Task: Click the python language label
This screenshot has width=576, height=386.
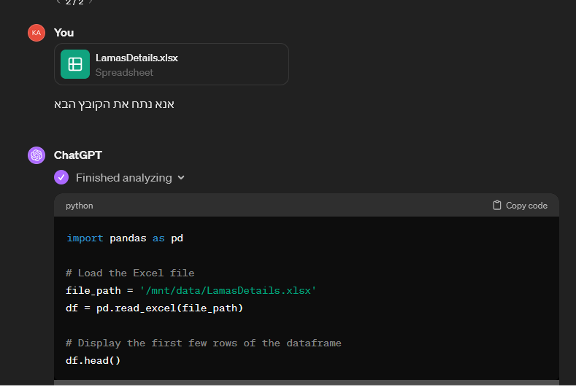Action: (79, 206)
